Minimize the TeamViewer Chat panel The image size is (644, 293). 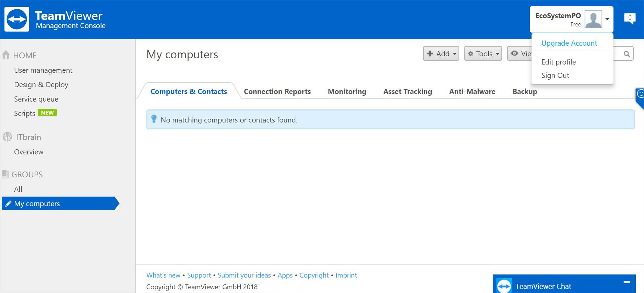tap(627, 282)
